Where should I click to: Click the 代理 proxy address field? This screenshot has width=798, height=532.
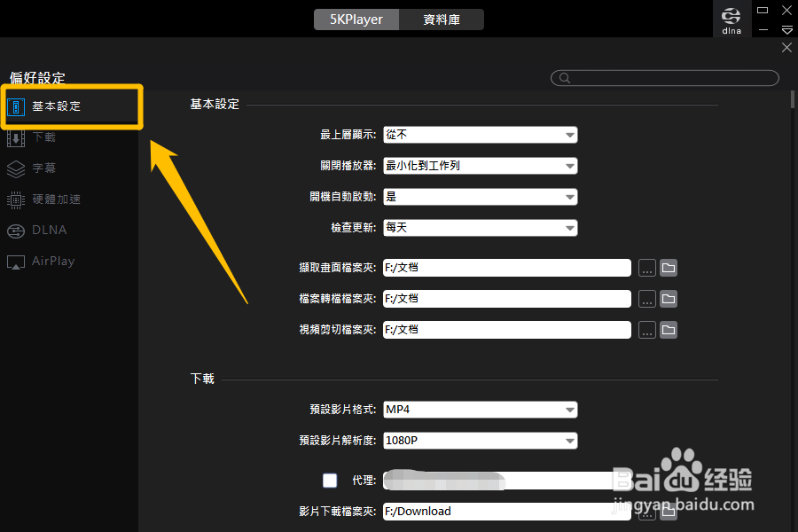pos(507,481)
